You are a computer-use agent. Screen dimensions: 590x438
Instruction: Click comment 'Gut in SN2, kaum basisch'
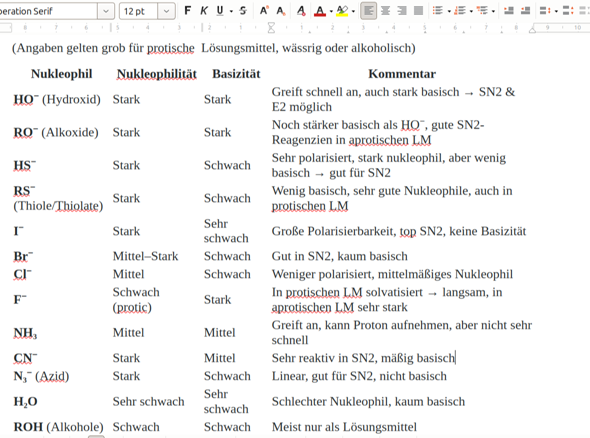(x=339, y=256)
